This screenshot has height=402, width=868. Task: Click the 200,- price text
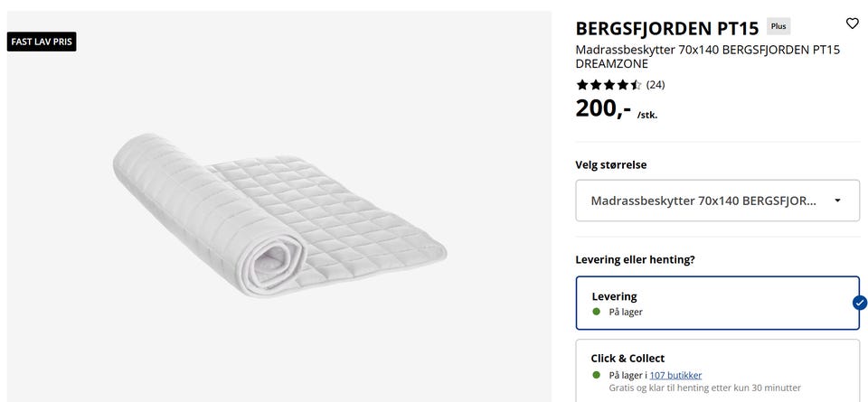(x=603, y=109)
